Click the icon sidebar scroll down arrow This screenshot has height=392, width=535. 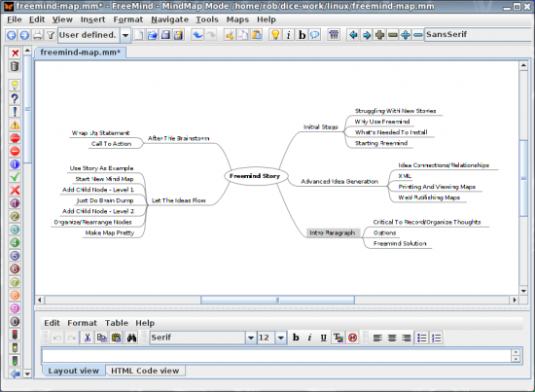(x=27, y=374)
